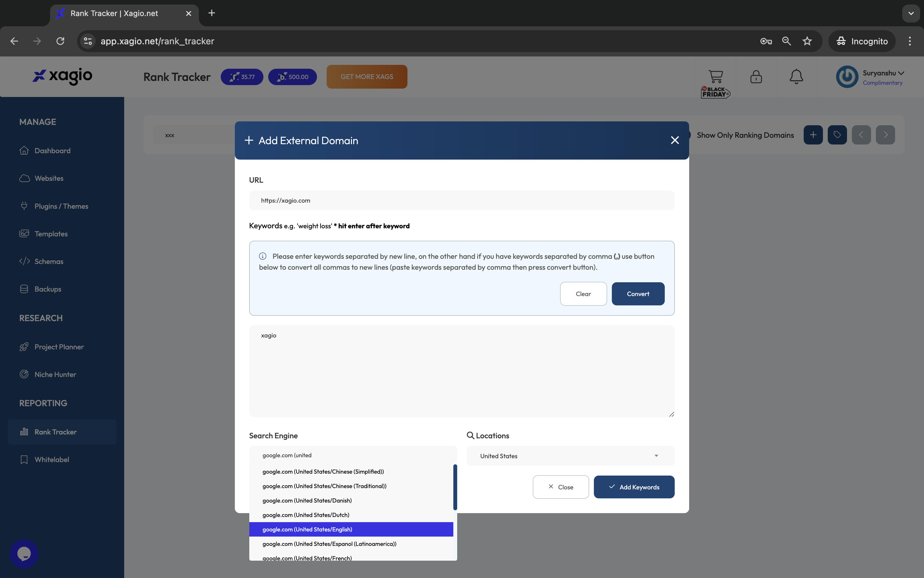Bookmark this page with star icon
Screen dimensions: 924x578
pos(807,41)
